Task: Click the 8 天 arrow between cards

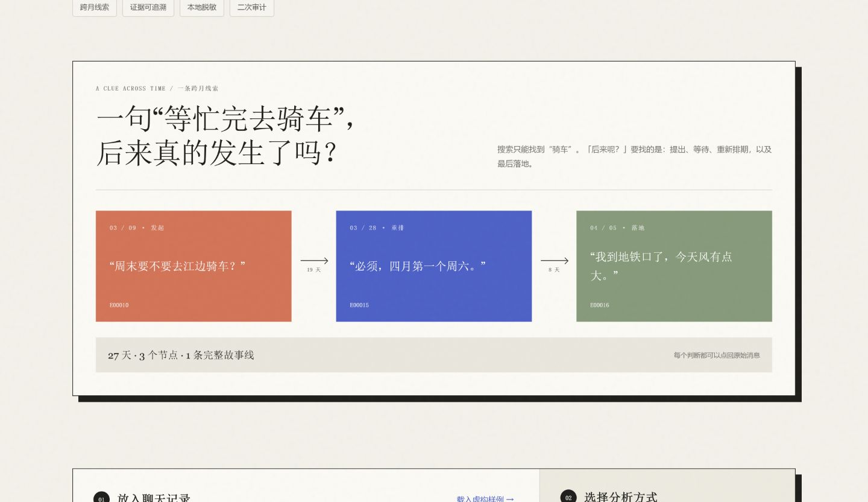Action: 554,264
